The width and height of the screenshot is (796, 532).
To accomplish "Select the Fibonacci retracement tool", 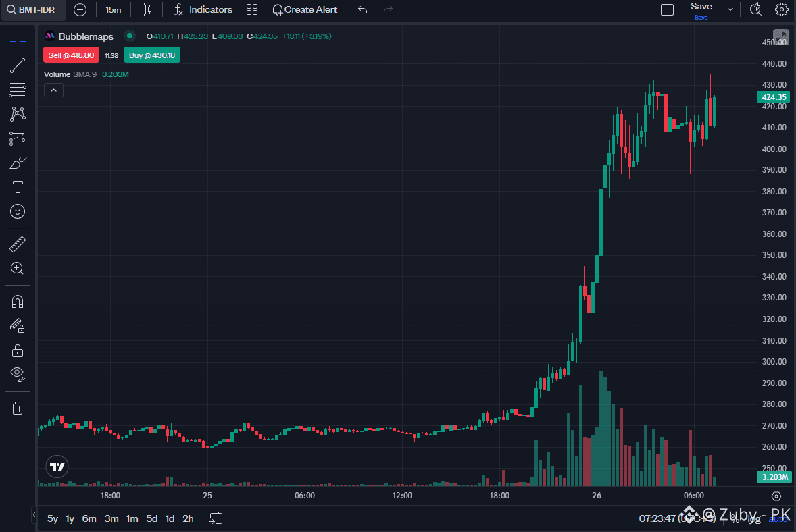I will [18, 90].
